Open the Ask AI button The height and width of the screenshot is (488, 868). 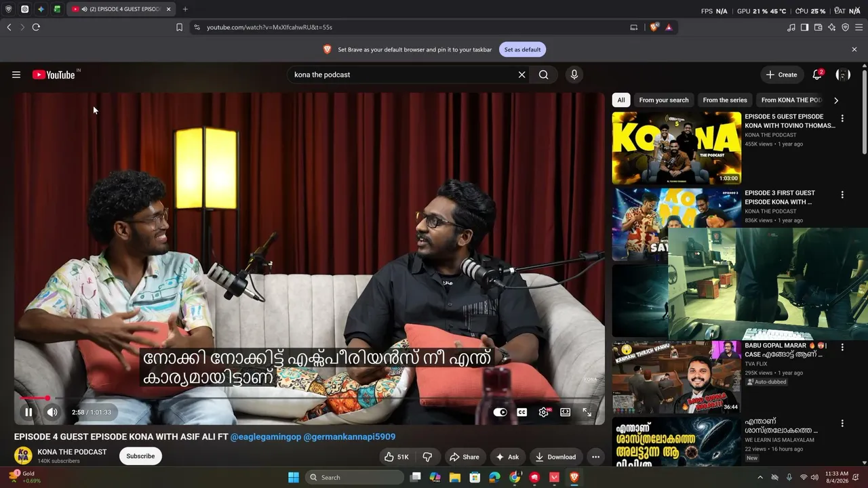pos(507,457)
